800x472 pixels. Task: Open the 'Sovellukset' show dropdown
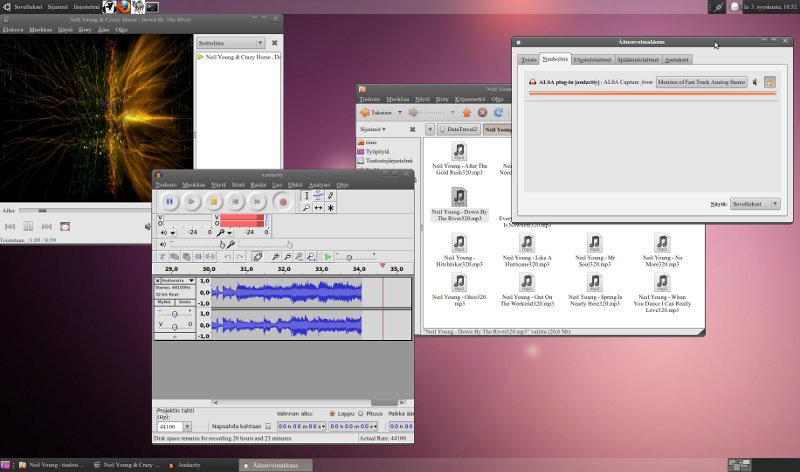point(755,204)
